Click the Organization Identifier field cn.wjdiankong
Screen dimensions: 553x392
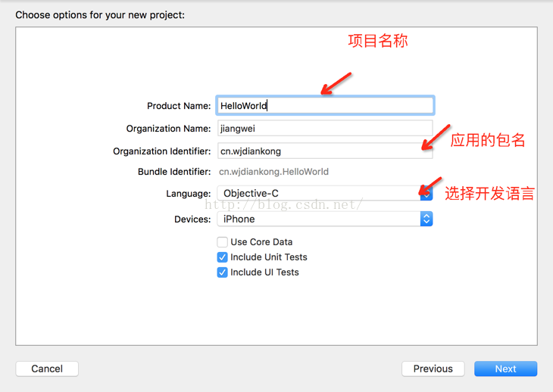(325, 151)
